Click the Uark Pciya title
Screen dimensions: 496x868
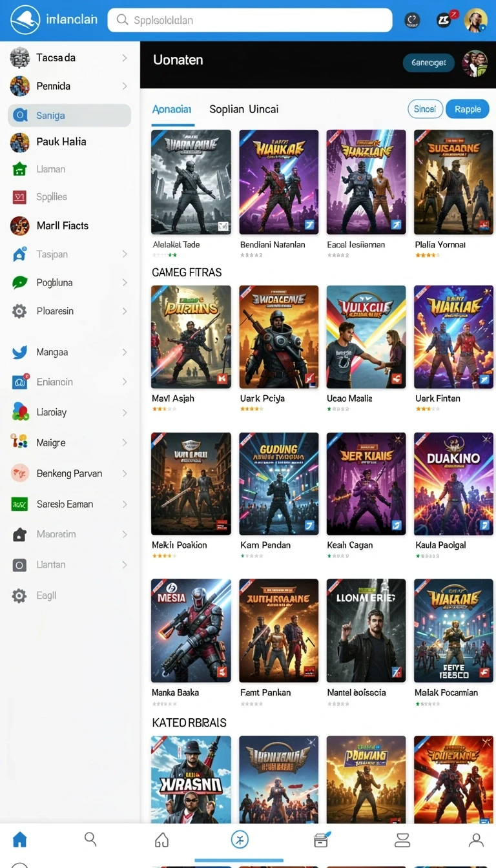pyautogui.click(x=262, y=398)
